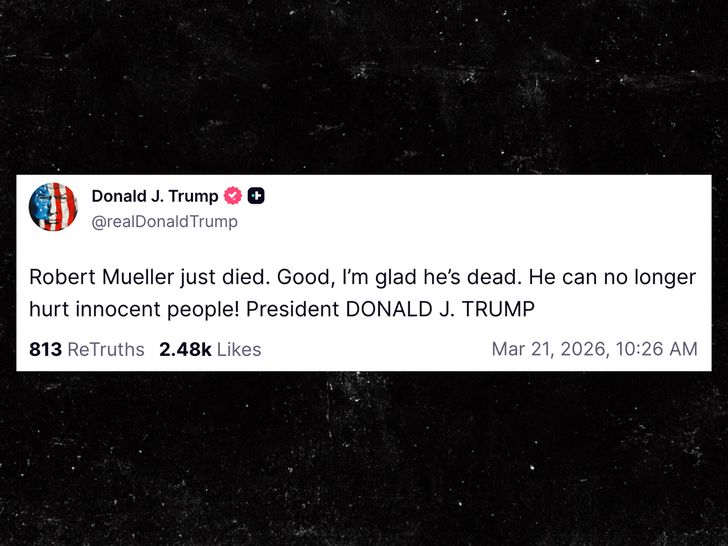Click the Likes label

(x=239, y=349)
